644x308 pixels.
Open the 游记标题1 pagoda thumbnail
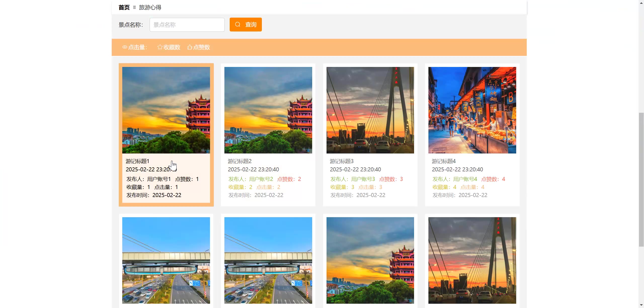click(x=166, y=110)
